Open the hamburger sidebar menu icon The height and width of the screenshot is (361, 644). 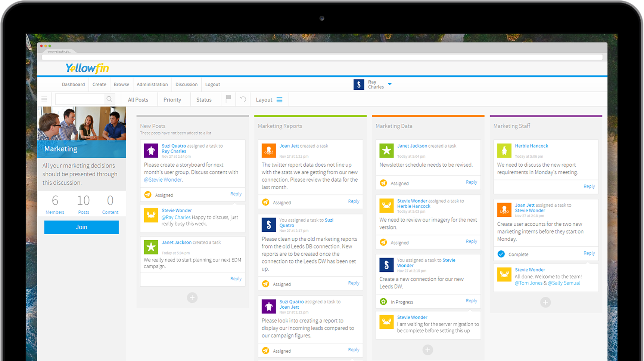[44, 99]
